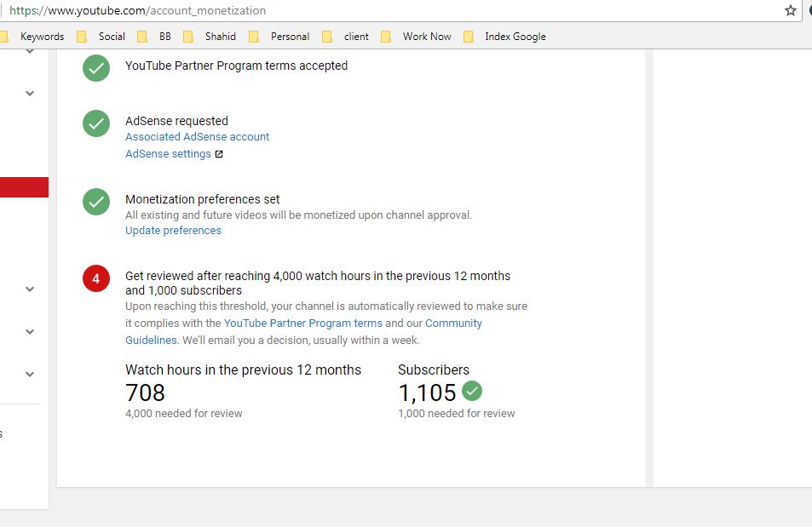812x527 pixels.
Task: Click the bookmark star in the address bar
Action: [790, 10]
